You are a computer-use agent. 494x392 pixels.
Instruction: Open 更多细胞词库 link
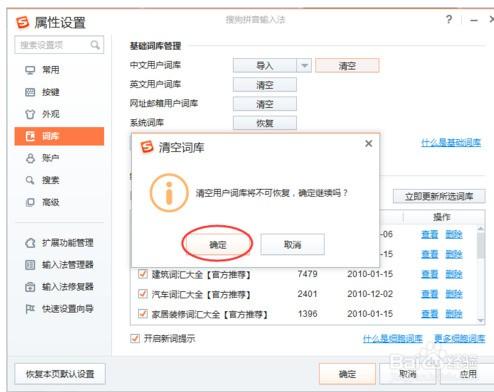pyautogui.click(x=460, y=339)
